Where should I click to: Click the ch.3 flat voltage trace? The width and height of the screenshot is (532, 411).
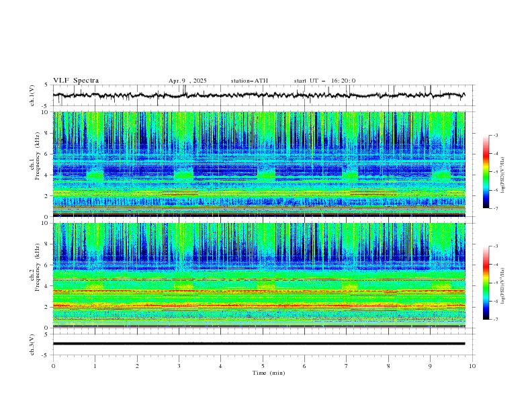259,344
